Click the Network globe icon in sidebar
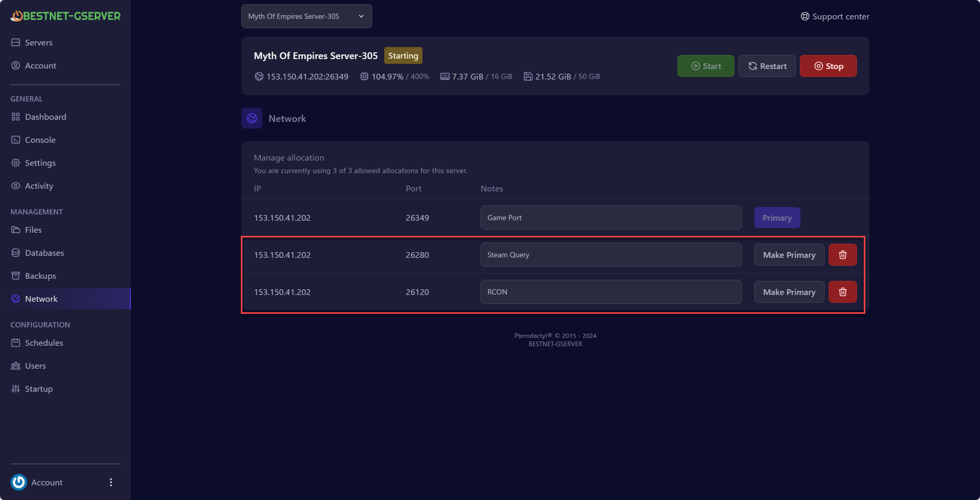This screenshot has width=980, height=500. 16,299
